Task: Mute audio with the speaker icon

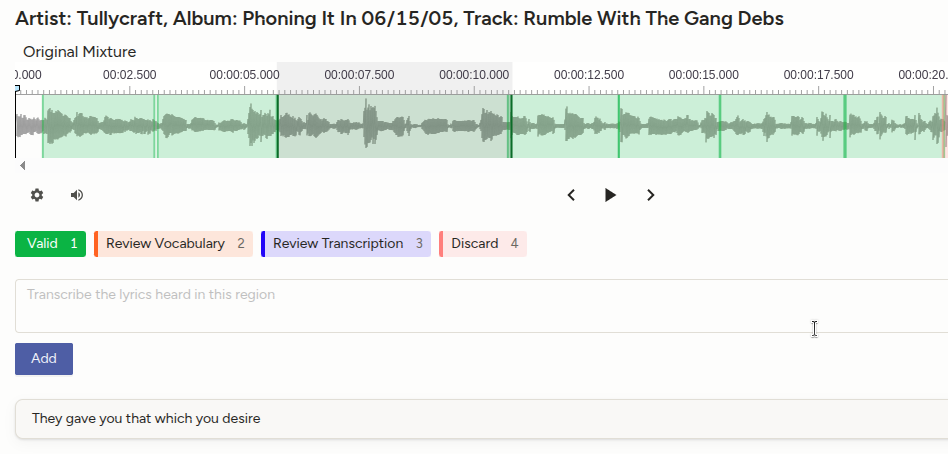Action: [77, 195]
